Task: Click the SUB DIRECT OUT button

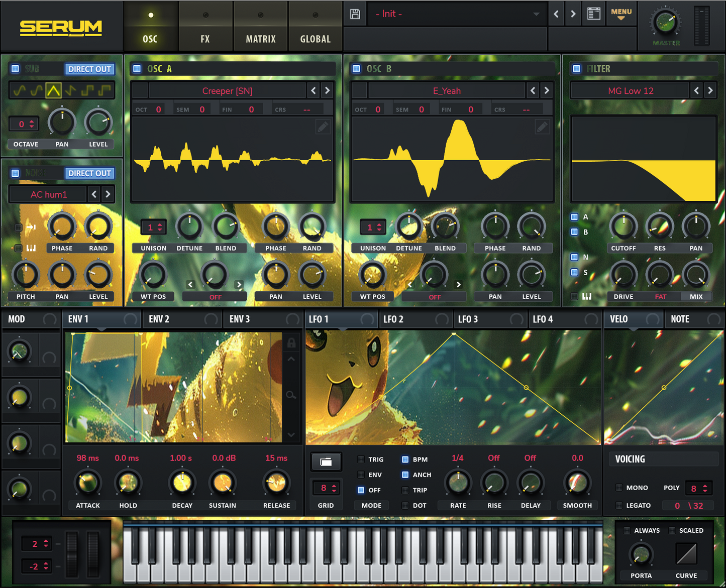Action: pyautogui.click(x=89, y=69)
